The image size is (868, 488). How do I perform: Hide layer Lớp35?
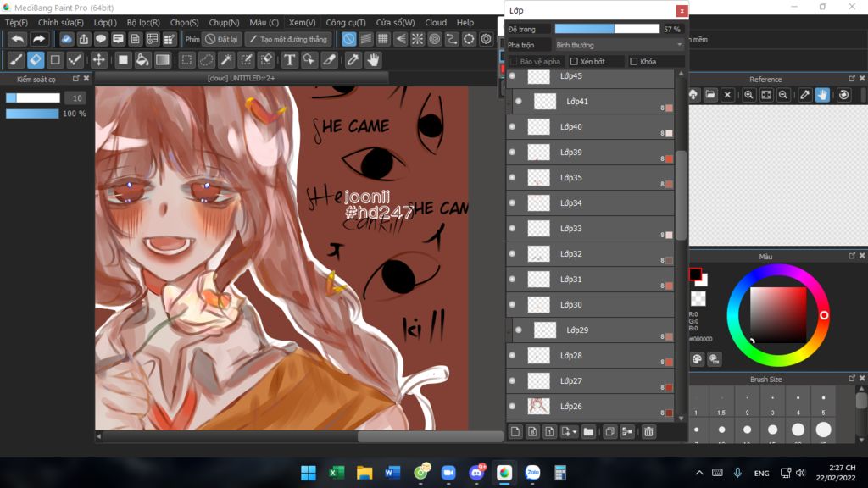click(x=512, y=178)
